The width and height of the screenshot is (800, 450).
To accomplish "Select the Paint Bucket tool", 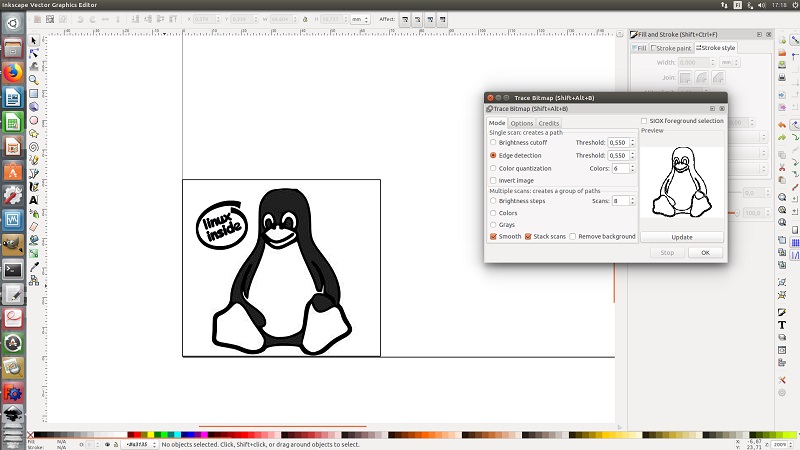I will coord(34,240).
